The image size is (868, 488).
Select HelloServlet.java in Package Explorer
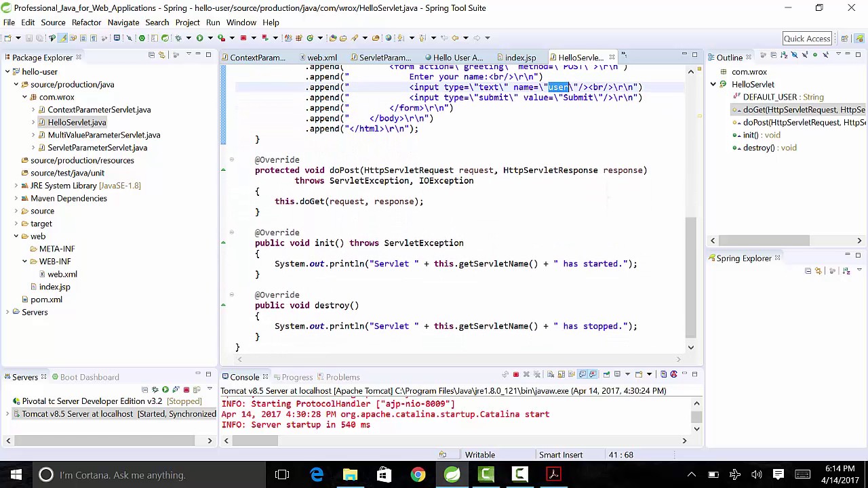tap(77, 123)
